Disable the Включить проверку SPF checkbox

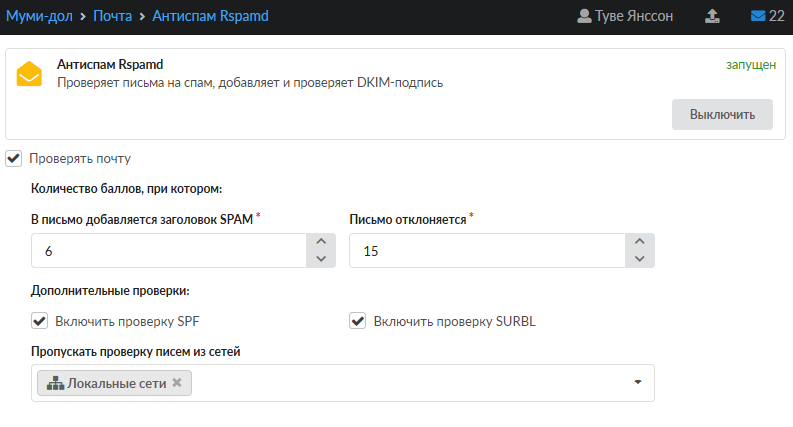[x=40, y=321]
